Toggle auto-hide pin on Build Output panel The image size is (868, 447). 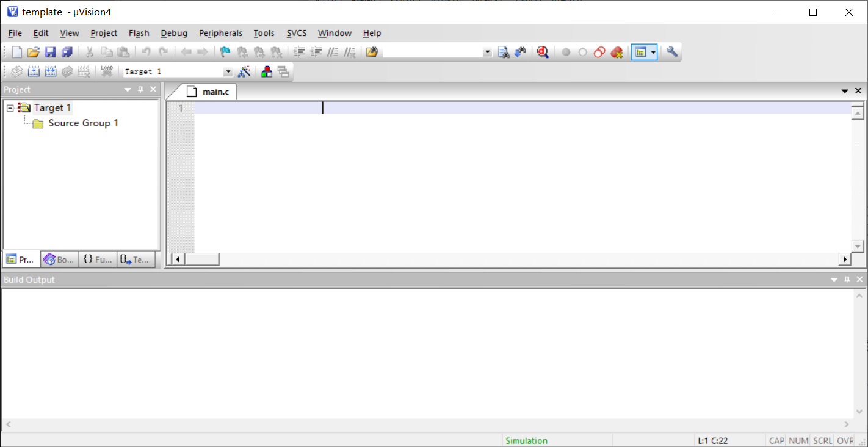tap(847, 280)
